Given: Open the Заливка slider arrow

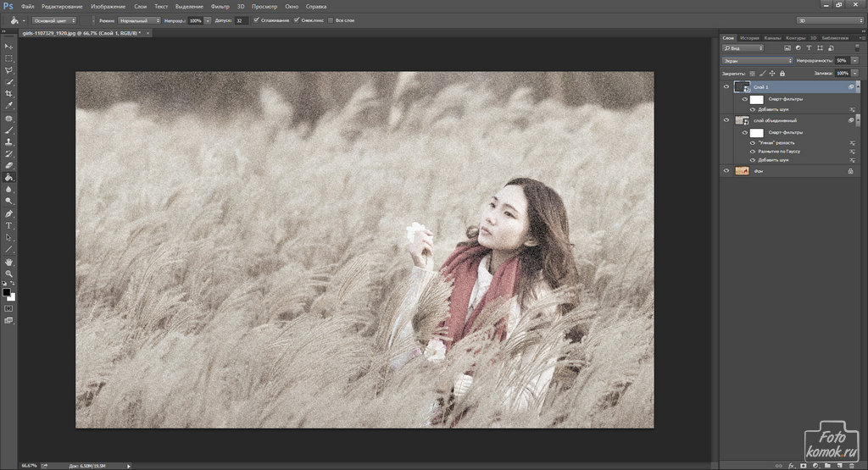Looking at the screenshot, I should 855,73.
